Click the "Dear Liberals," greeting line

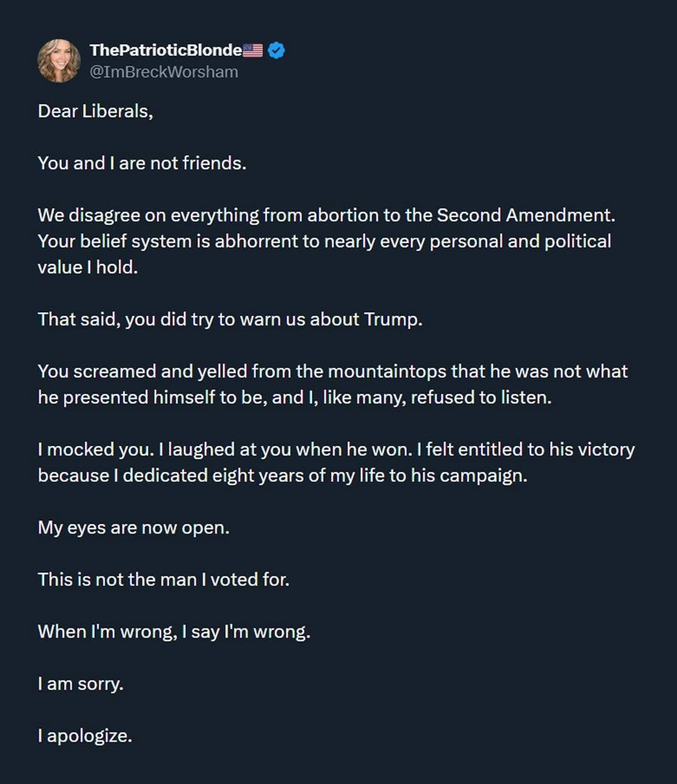[95, 111]
